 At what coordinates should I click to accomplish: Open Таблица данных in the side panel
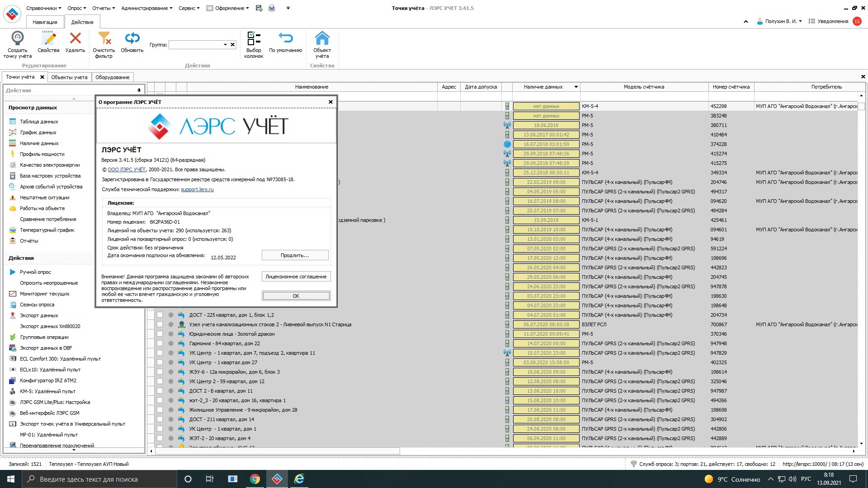pyautogui.click(x=39, y=122)
